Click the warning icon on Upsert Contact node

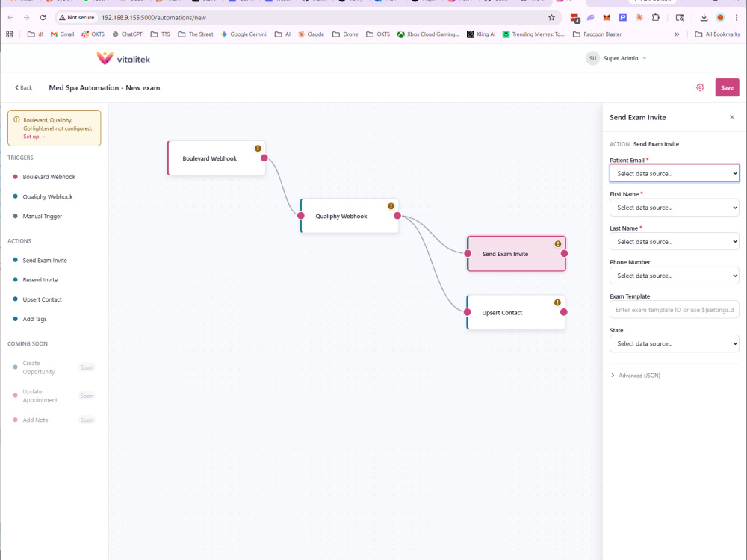(557, 302)
